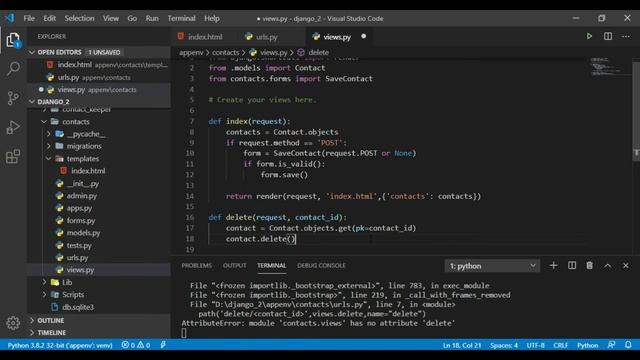Change line ending via CRLF indicator

click(560, 345)
